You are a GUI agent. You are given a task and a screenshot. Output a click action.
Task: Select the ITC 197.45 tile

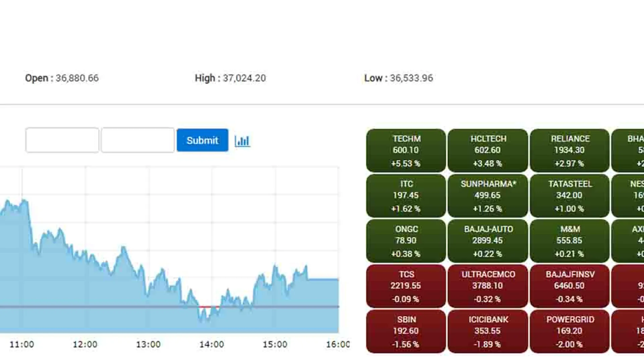click(x=406, y=196)
